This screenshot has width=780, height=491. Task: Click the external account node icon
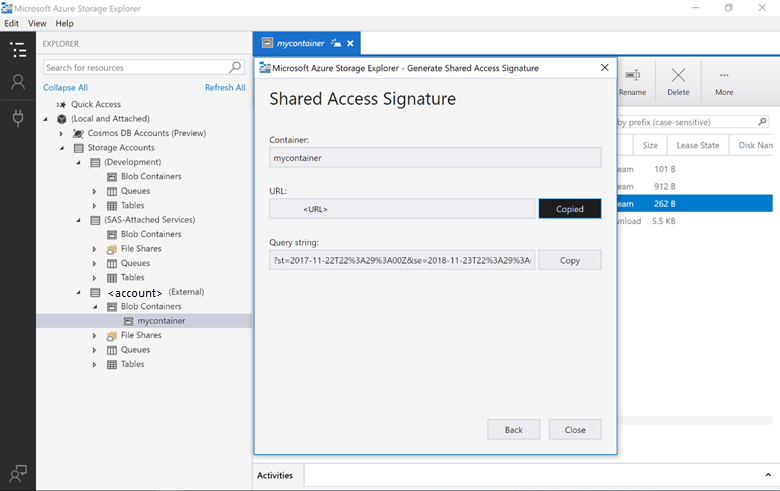95,293
